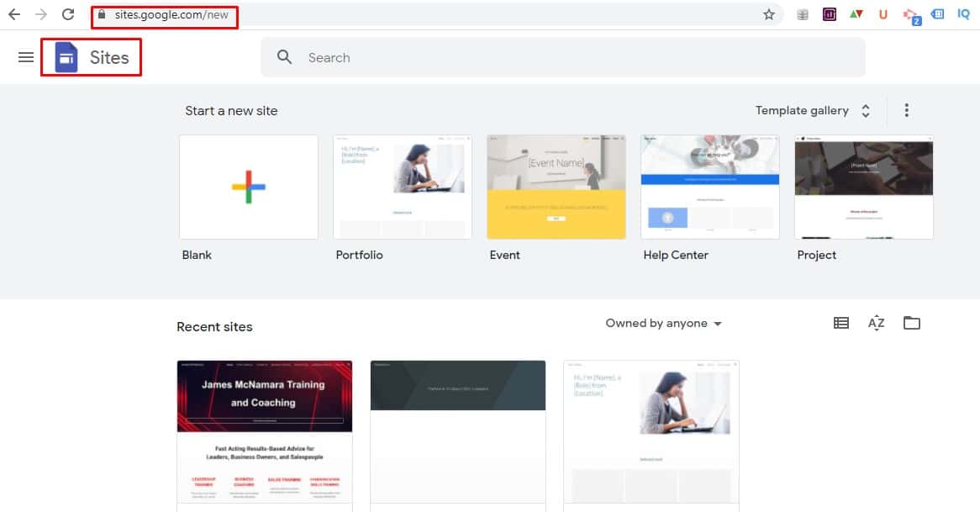Click the red and green triangles extension icon
Image resolution: width=980 pixels, height=512 pixels.
856,14
